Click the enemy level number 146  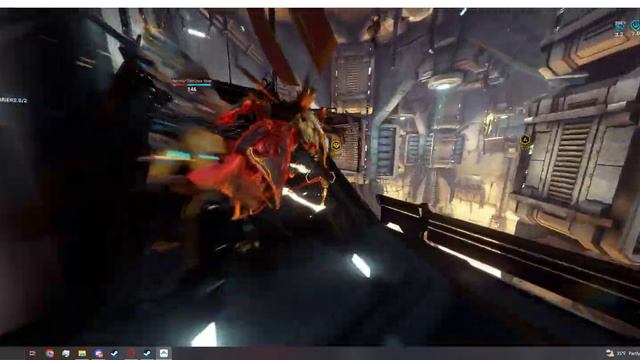point(192,89)
